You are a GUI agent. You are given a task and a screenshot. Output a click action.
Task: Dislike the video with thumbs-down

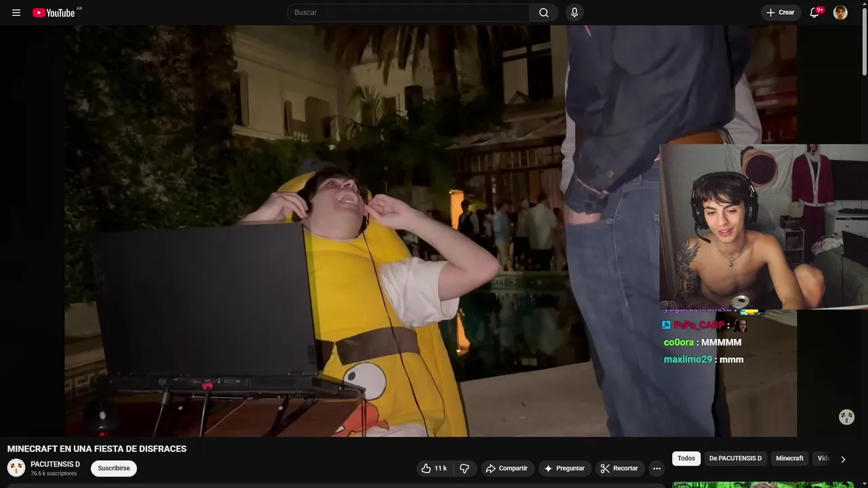(x=465, y=468)
